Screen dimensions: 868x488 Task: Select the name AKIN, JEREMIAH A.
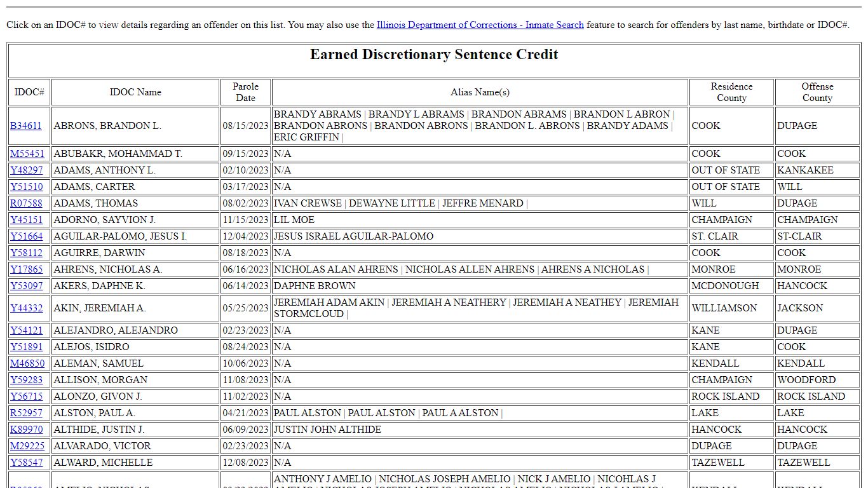(100, 308)
